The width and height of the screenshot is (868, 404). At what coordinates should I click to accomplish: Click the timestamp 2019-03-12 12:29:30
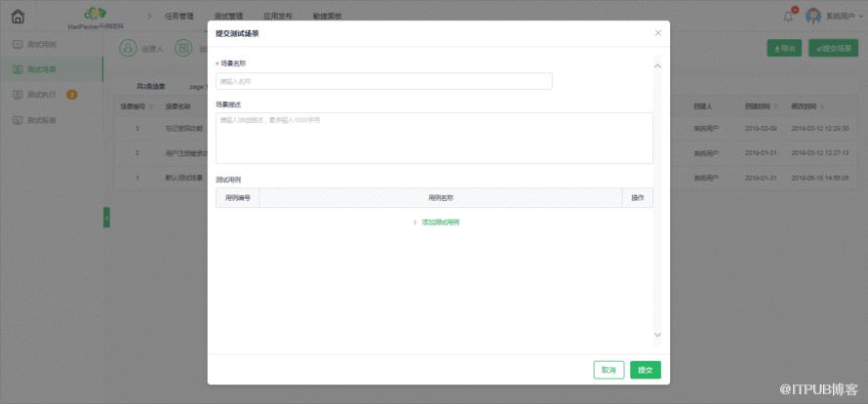[820, 129]
